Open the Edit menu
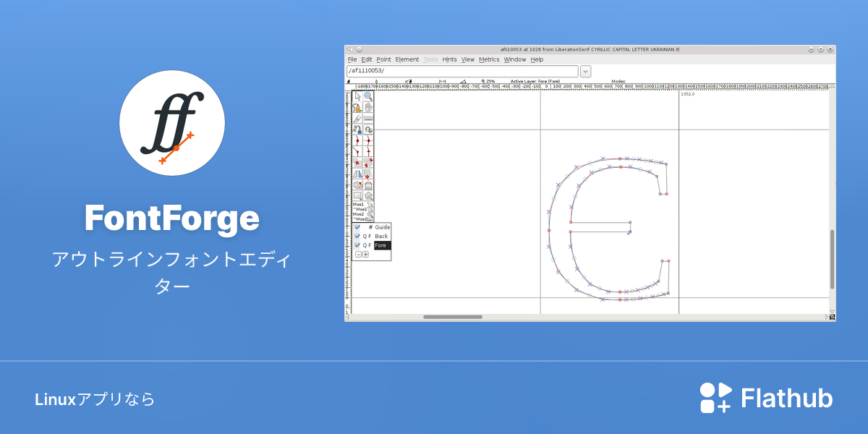This screenshot has height=434, width=868. 367,59
